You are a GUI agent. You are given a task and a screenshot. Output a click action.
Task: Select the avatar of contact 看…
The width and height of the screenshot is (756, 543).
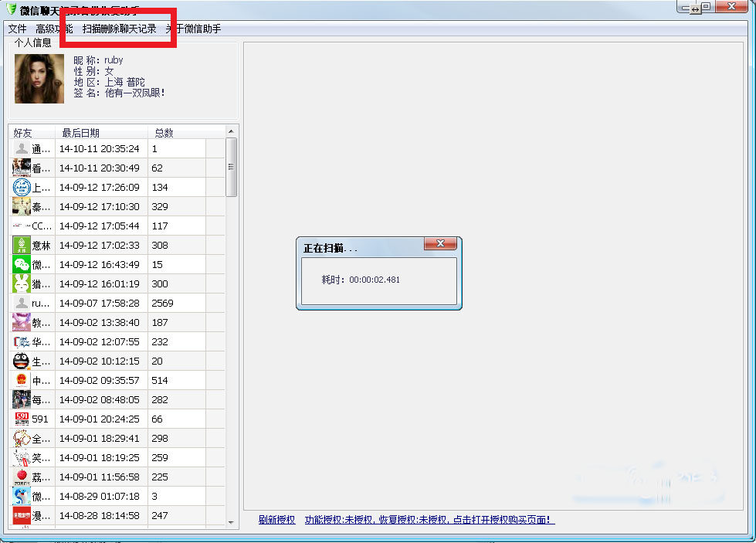click(21, 168)
